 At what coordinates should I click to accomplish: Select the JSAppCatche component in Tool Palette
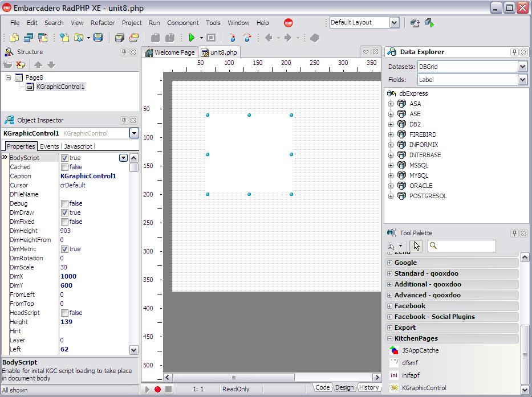point(420,350)
